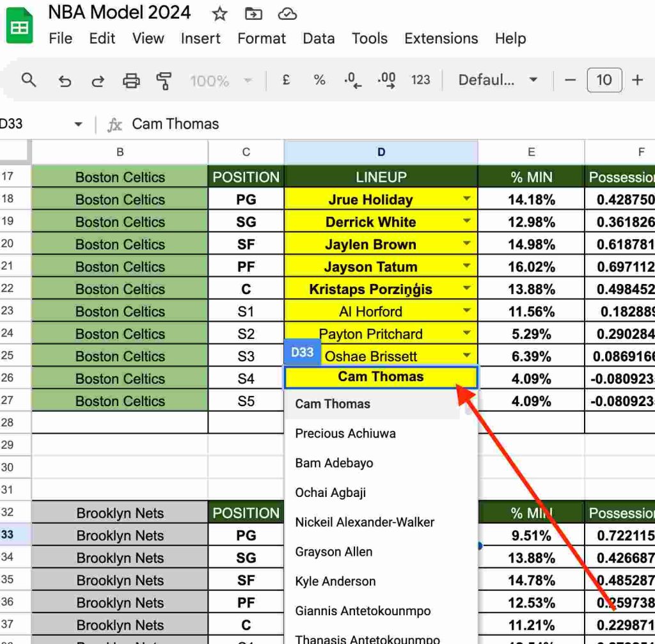This screenshot has width=655, height=644.
Task: Open the Tools menu
Action: (x=370, y=38)
